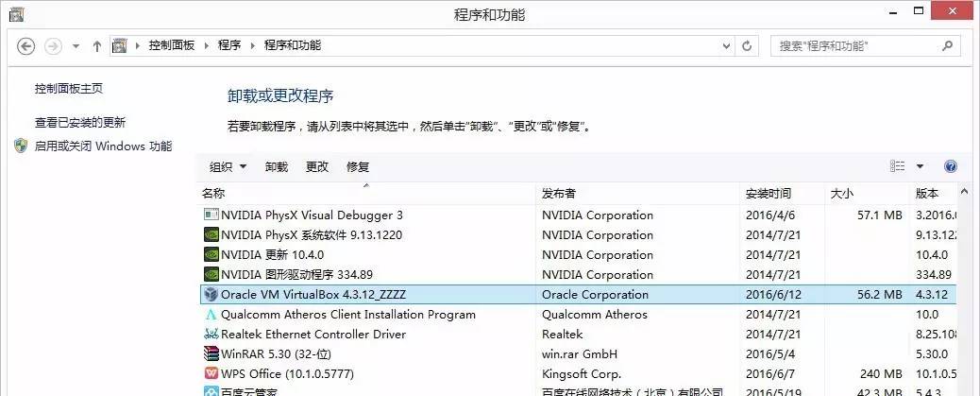Click the NVIDIA 图形驱动程序 334.89 icon
Image resolution: width=980 pixels, height=396 pixels.
click(x=211, y=274)
